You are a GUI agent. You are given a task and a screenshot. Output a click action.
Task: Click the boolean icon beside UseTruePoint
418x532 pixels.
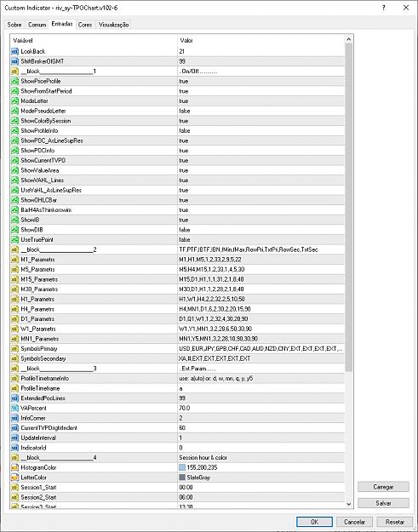click(14, 239)
